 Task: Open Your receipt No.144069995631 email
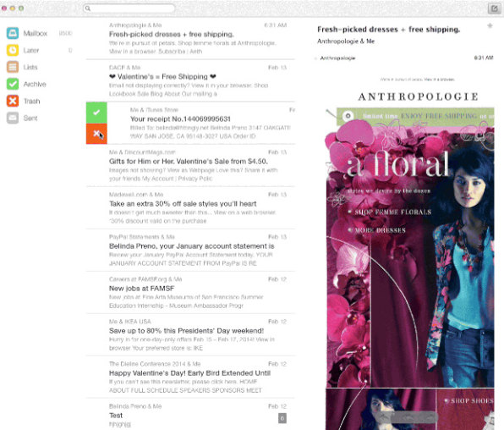pyautogui.click(x=201, y=123)
